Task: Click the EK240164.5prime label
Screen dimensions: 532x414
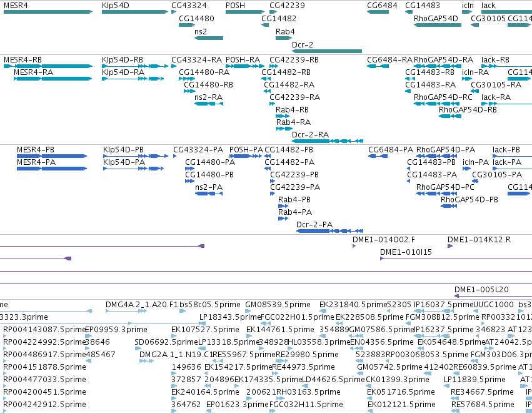Action: (205, 392)
